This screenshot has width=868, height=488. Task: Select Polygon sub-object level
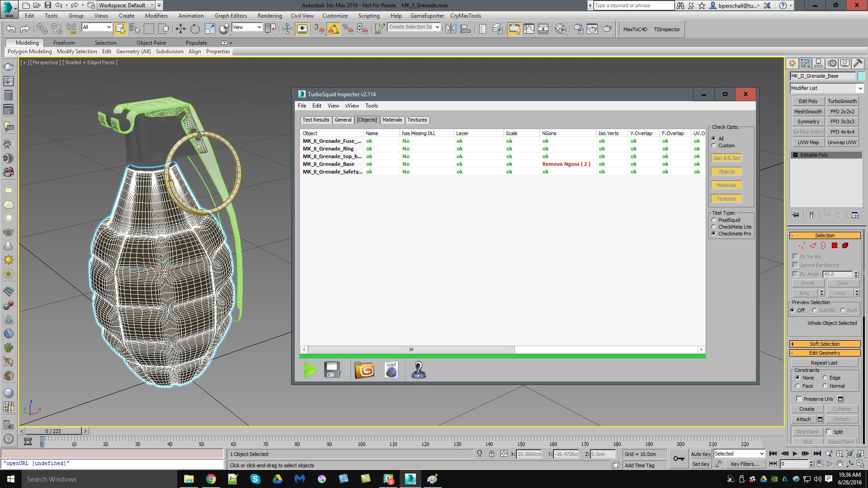[835, 246]
